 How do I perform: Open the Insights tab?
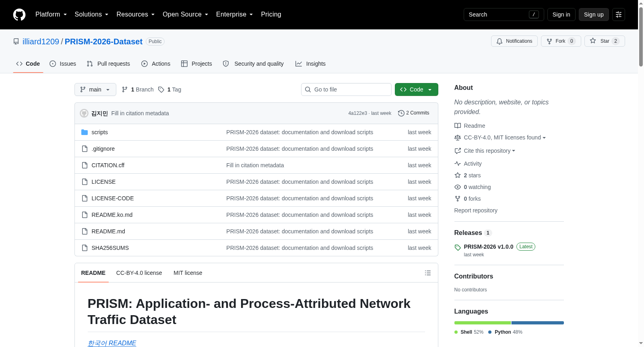tap(310, 64)
